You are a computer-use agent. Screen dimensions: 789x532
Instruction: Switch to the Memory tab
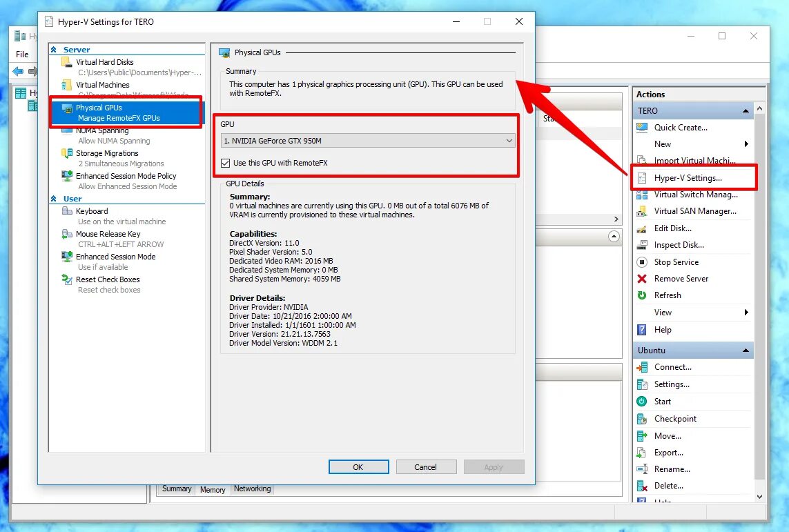(x=213, y=489)
